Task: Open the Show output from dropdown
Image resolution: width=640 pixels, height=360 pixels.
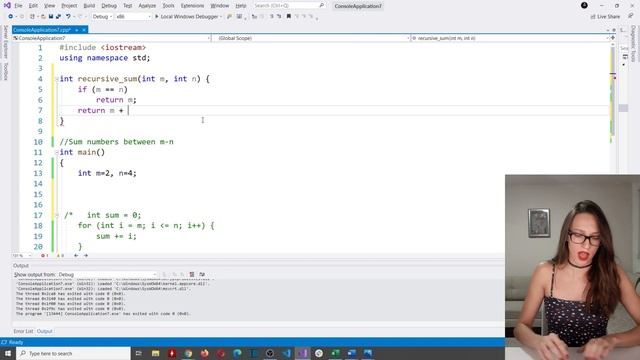Action: [107, 274]
